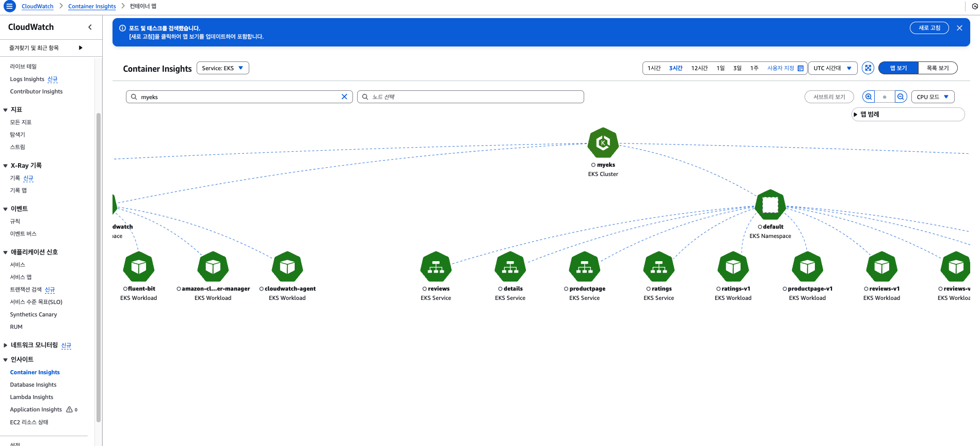Select the ratings EKS Service icon
This screenshot has height=446, width=980.
click(x=658, y=267)
